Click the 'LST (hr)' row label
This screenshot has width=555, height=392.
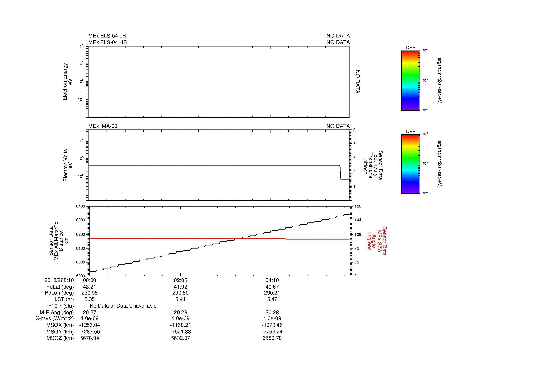tap(64, 299)
